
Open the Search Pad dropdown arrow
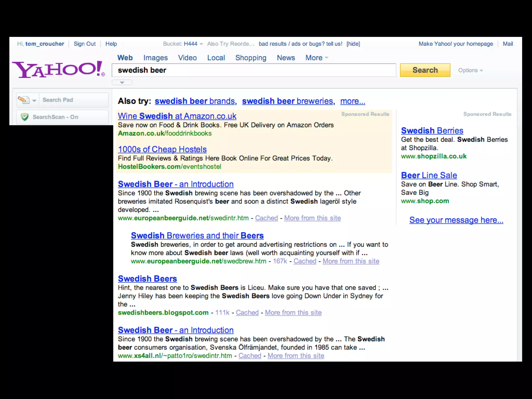click(34, 101)
